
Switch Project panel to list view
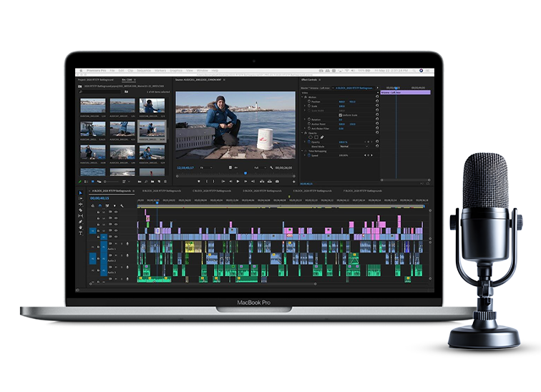pyautogui.click(x=87, y=182)
